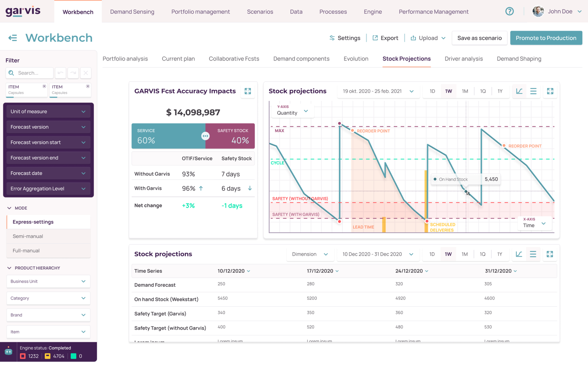Collapse the Product Hierarchy section
The height and width of the screenshot is (368, 588).
(x=9, y=268)
